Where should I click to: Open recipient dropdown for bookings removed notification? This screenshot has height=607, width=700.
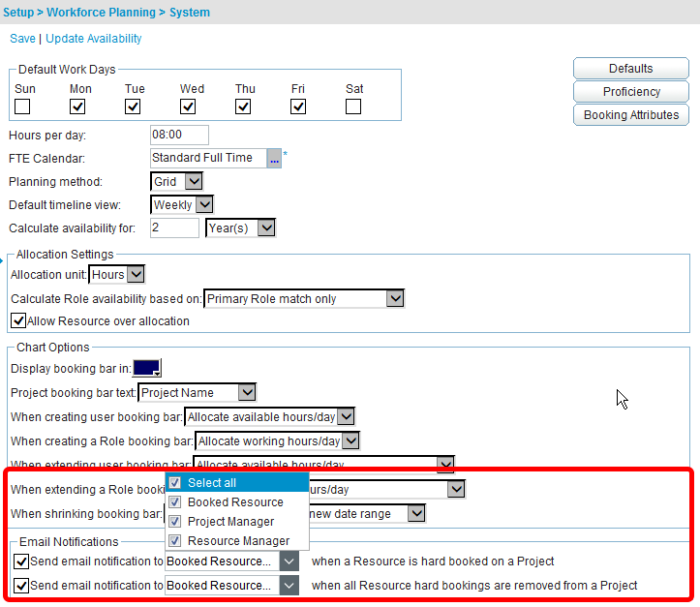pos(231,585)
